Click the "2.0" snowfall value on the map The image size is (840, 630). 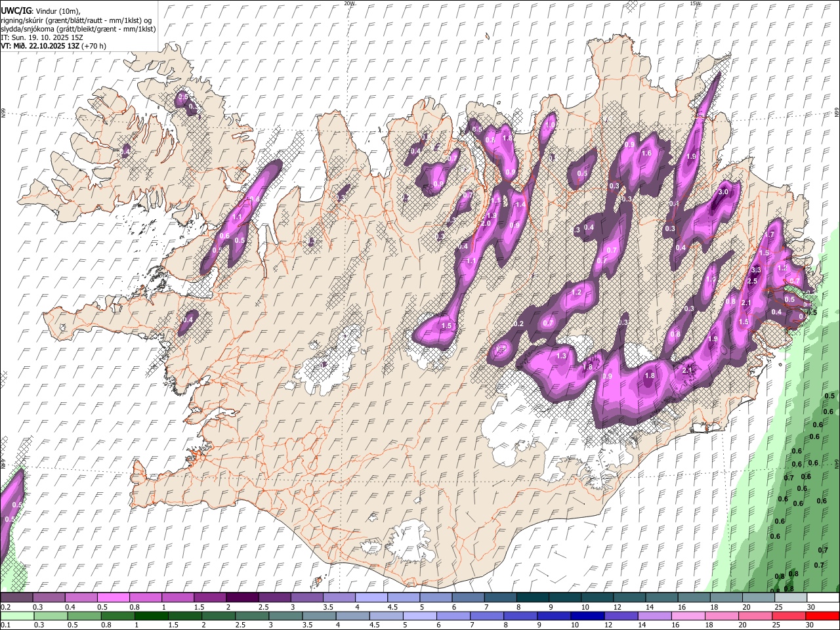click(x=486, y=224)
